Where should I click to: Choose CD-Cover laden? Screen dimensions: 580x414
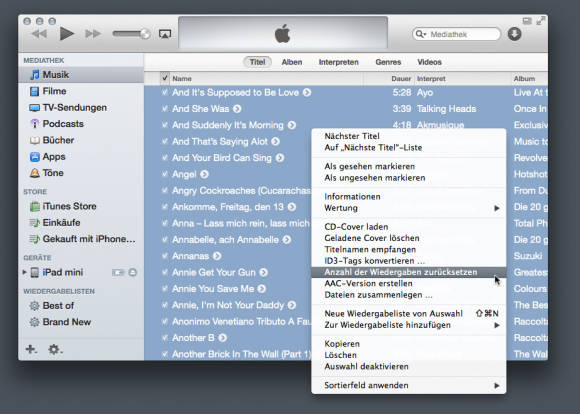pos(408,227)
